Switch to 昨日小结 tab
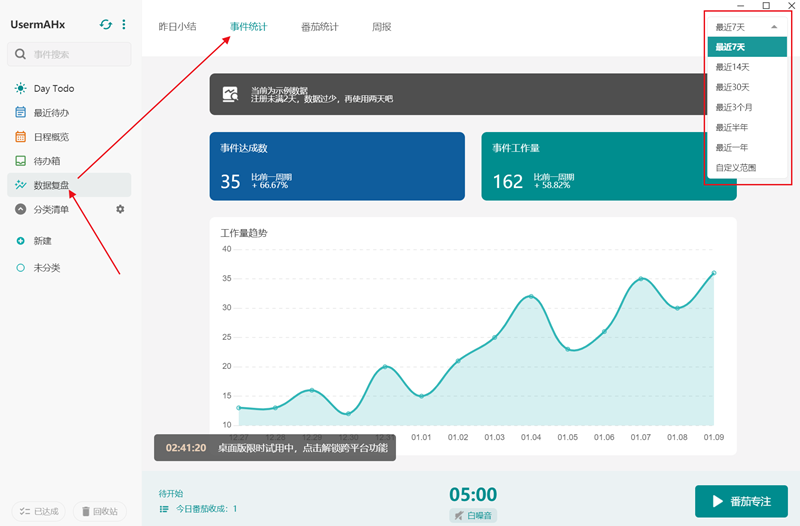This screenshot has width=800, height=526. 177,27
